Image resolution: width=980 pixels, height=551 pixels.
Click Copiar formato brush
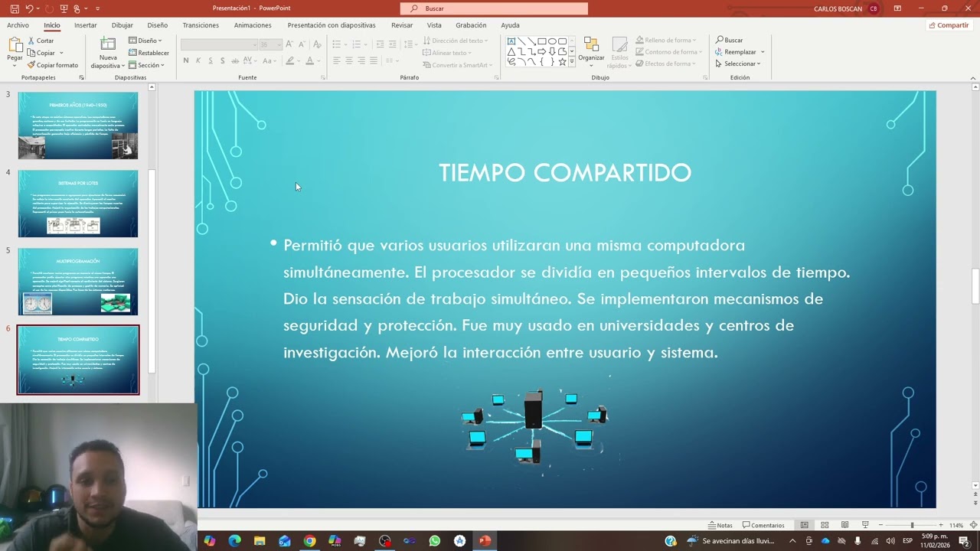(31, 65)
